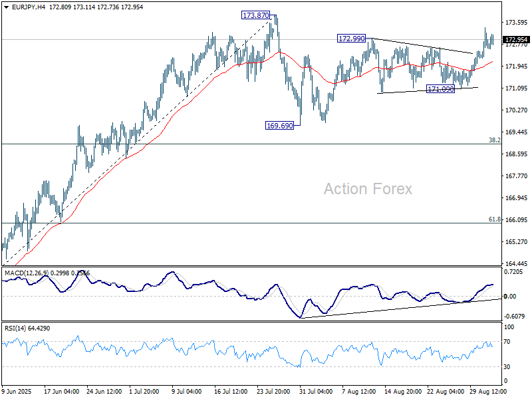Select the 173.870 peak price label
Viewport: 532px width, 399px height.
click(x=256, y=15)
